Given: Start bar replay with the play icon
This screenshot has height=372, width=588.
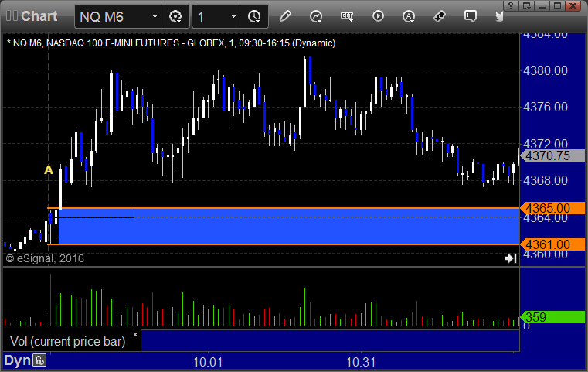Looking at the screenshot, I should pos(378,16).
